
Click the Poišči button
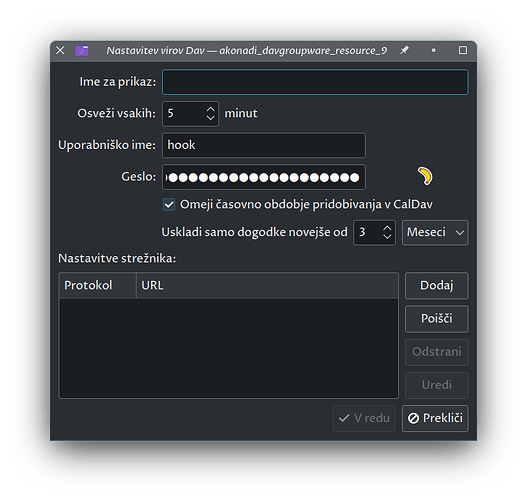(x=436, y=319)
